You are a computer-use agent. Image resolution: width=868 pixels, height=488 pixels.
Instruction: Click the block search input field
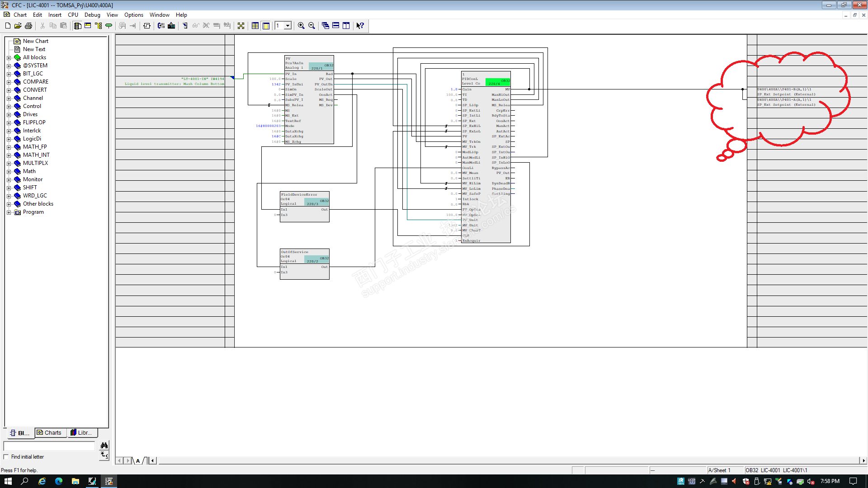pyautogui.click(x=49, y=446)
